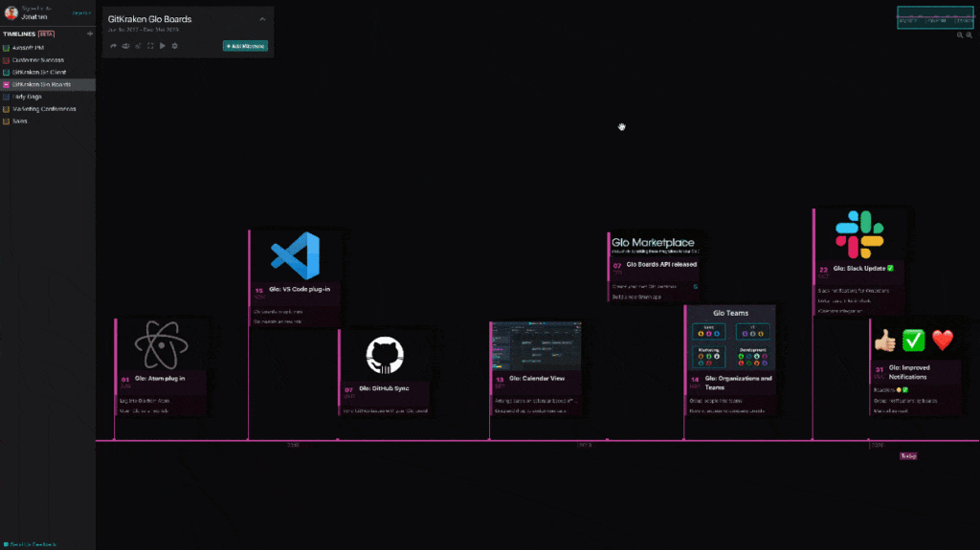980x550 pixels.
Task: Open Glo: Improved Notifications milestone title
Action: (909, 372)
